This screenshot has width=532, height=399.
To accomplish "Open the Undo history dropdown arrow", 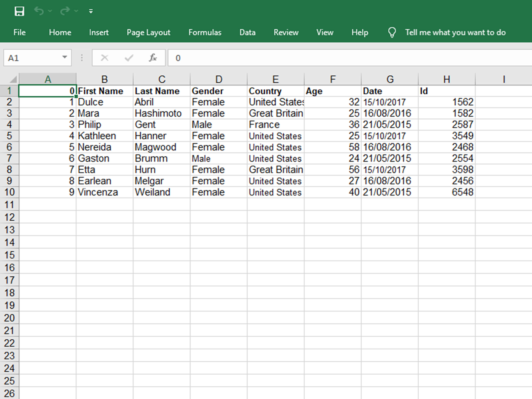I will point(50,11).
